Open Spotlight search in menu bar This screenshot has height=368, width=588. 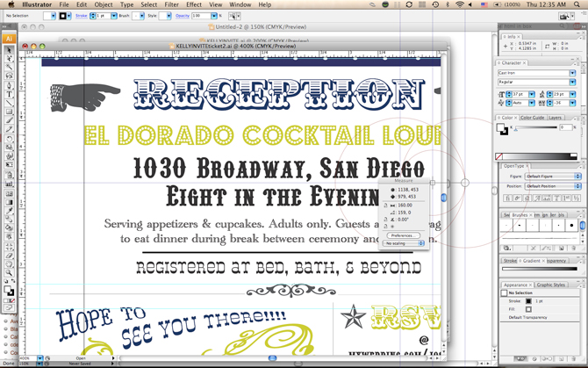(x=577, y=4)
